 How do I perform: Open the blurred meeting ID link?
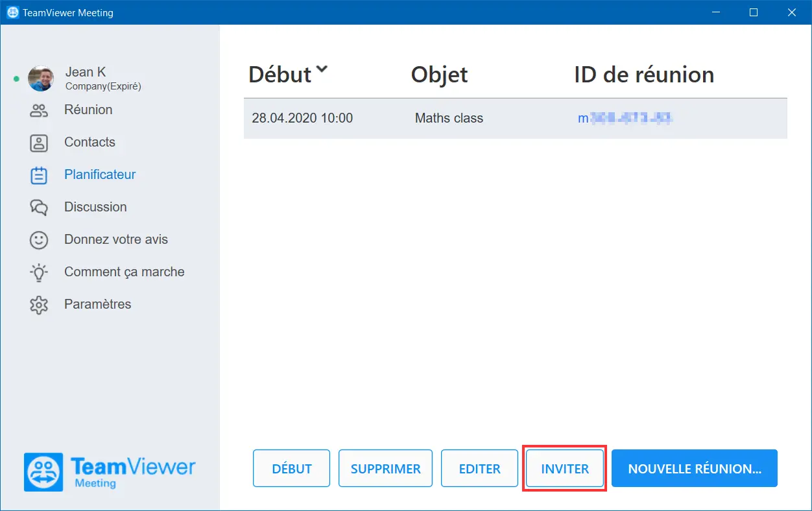click(x=624, y=118)
